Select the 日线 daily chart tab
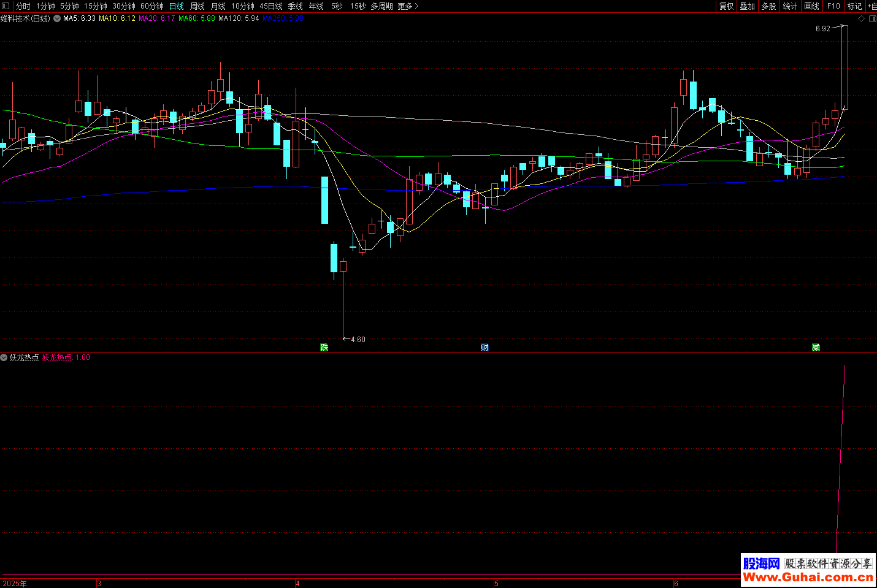The height and width of the screenshot is (588, 877). point(177,6)
